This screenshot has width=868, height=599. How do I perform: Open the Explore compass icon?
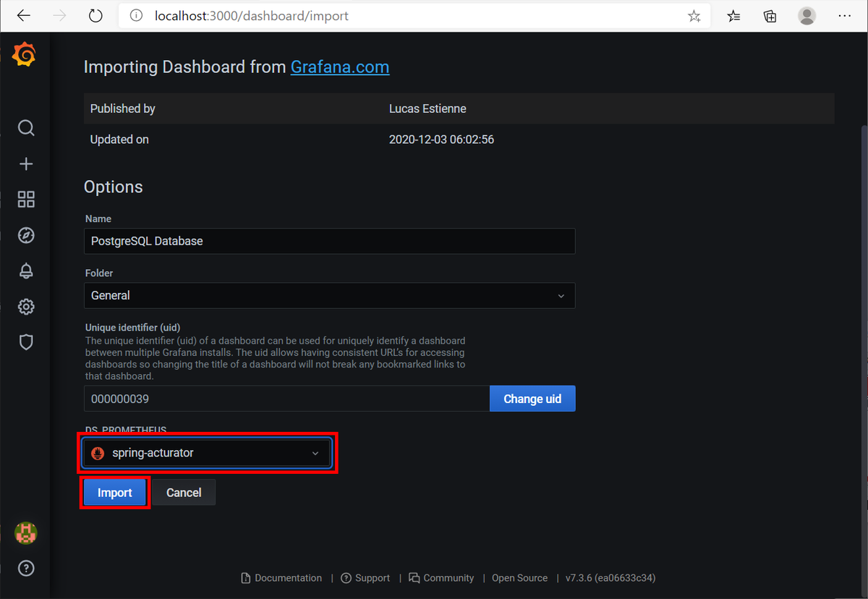tap(26, 235)
